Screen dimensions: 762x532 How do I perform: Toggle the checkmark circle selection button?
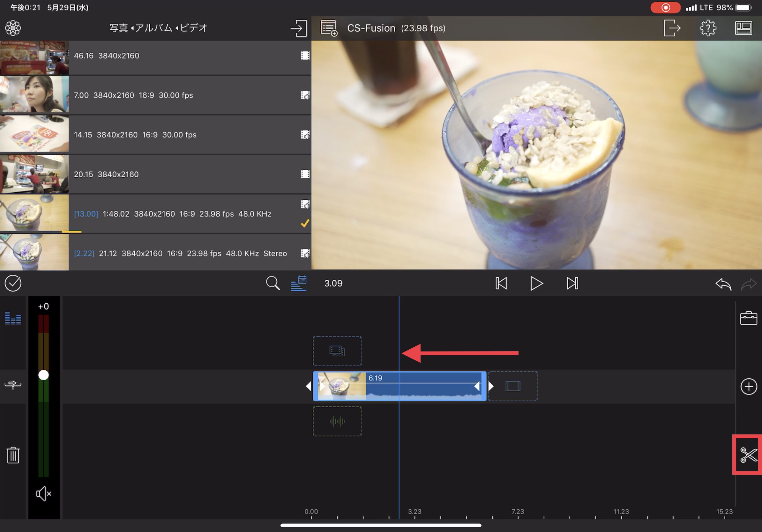coord(13,283)
